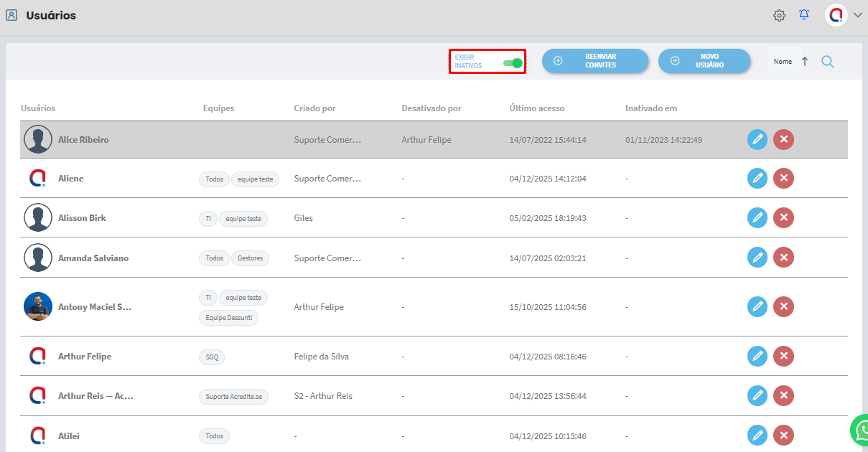Delete user Aliene with the red X
Image resolution: width=868 pixels, height=452 pixels.
pos(783,178)
